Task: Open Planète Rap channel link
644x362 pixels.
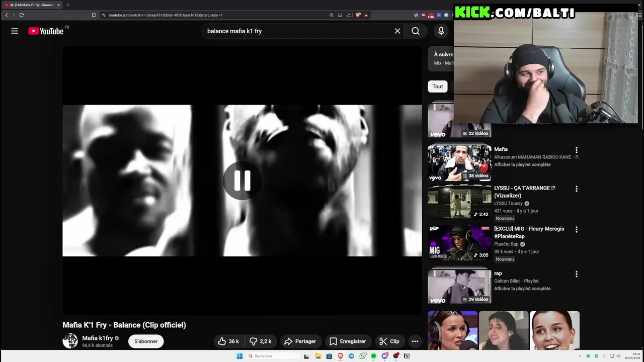Action: click(506, 244)
